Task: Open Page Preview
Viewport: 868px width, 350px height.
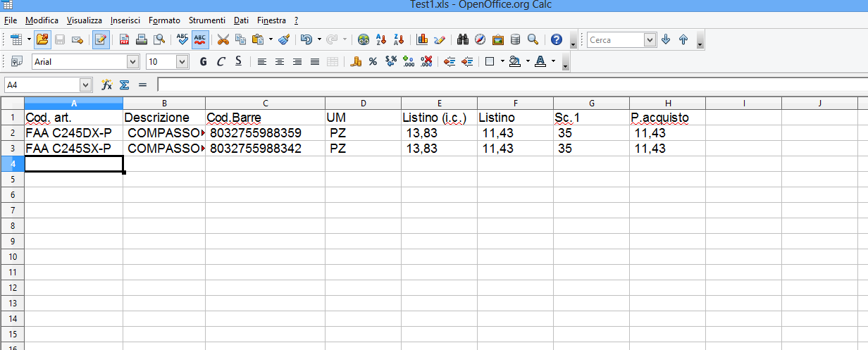Action: pos(159,40)
